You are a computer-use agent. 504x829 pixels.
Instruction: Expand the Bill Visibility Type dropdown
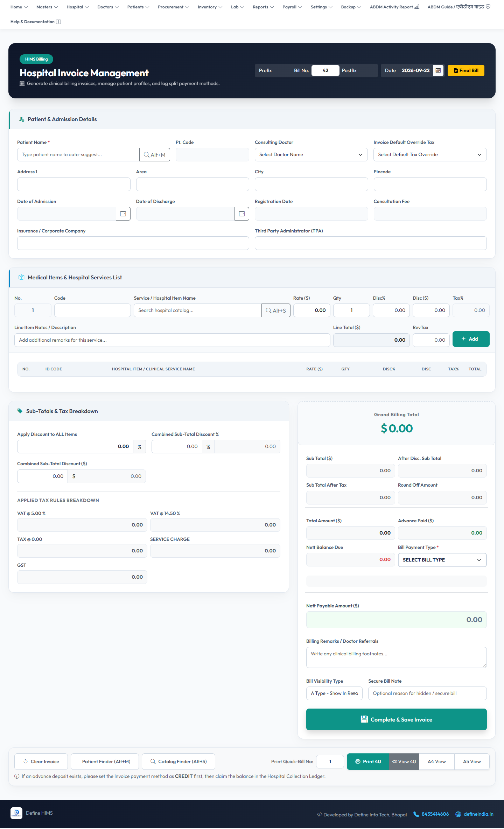334,693
